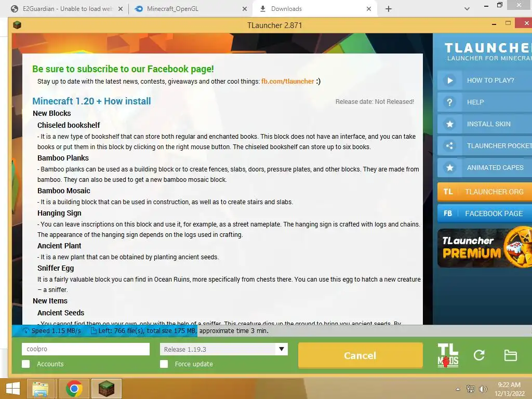Image resolution: width=532 pixels, height=399 pixels.
Task: Open a new browser tab
Action: [x=389, y=9]
